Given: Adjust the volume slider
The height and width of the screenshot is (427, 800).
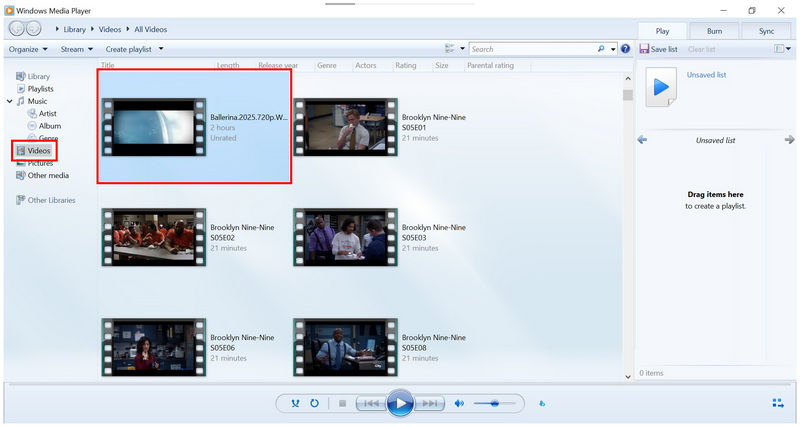Looking at the screenshot, I should 494,404.
